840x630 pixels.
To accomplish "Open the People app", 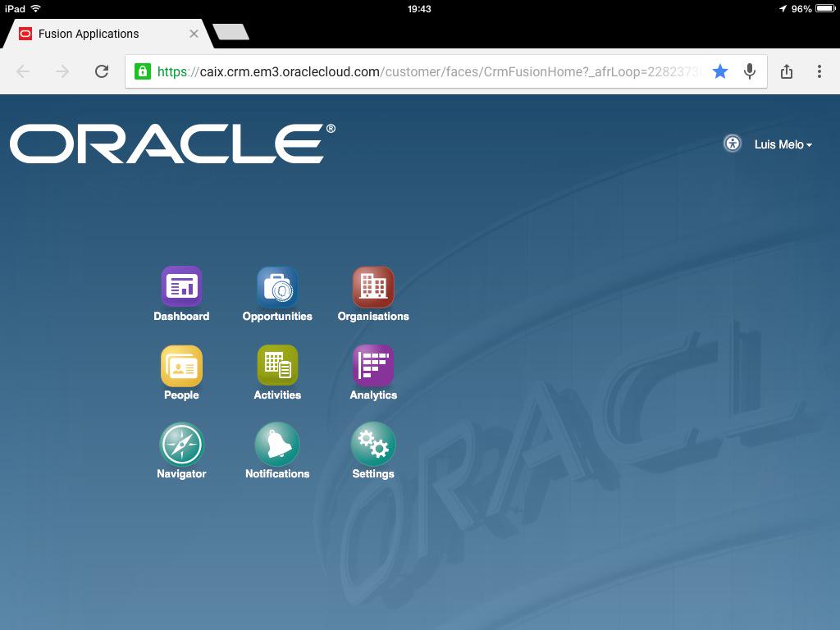I will click(x=181, y=365).
